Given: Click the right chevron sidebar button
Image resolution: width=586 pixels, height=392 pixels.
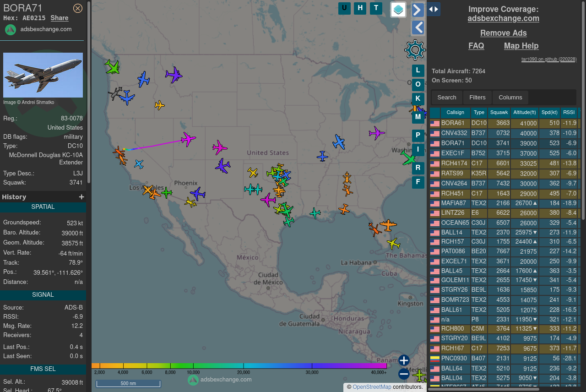Looking at the screenshot, I should (418, 10).
